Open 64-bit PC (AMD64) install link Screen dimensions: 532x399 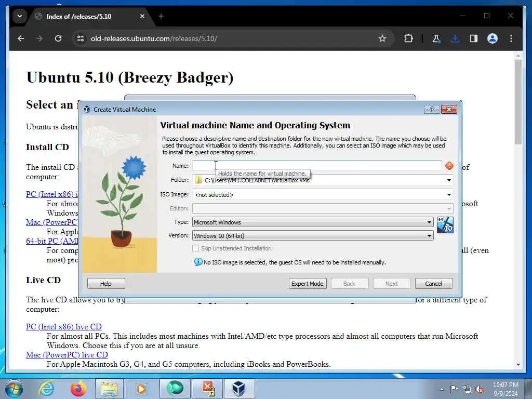[x=52, y=241]
